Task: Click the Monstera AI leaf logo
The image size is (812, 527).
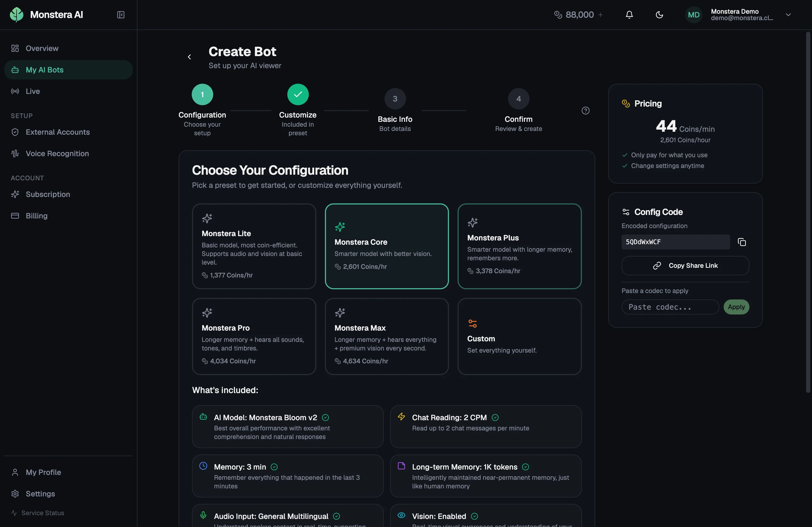Action: tap(16, 15)
